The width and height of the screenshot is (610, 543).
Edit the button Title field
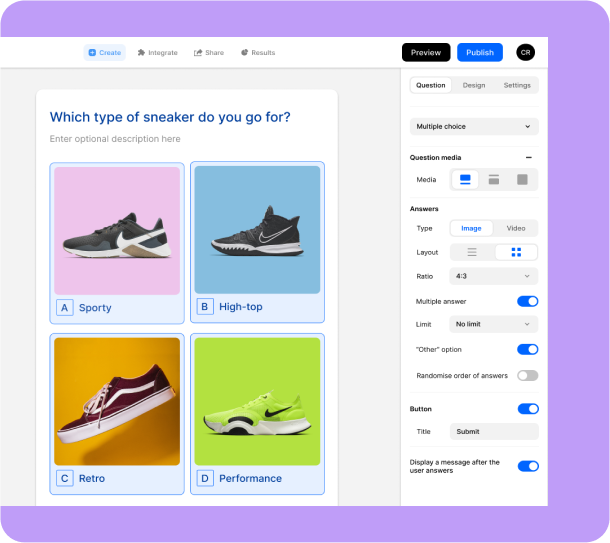494,432
